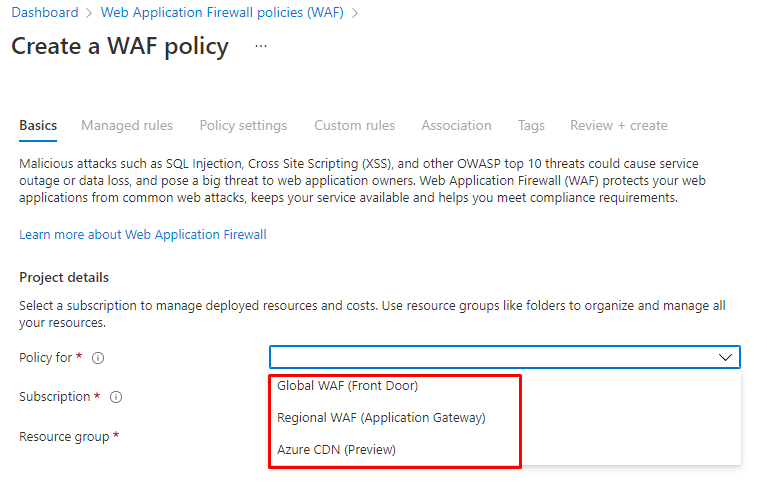Open the Tags tab

point(531,125)
